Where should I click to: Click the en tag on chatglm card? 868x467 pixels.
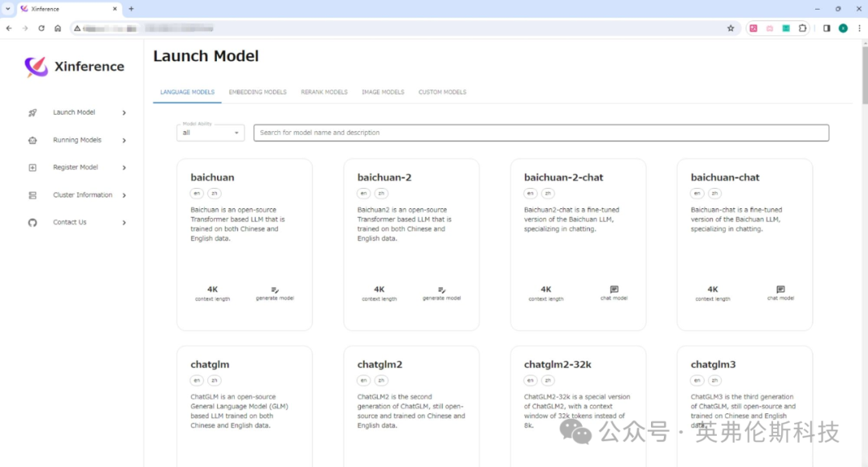coord(197,381)
